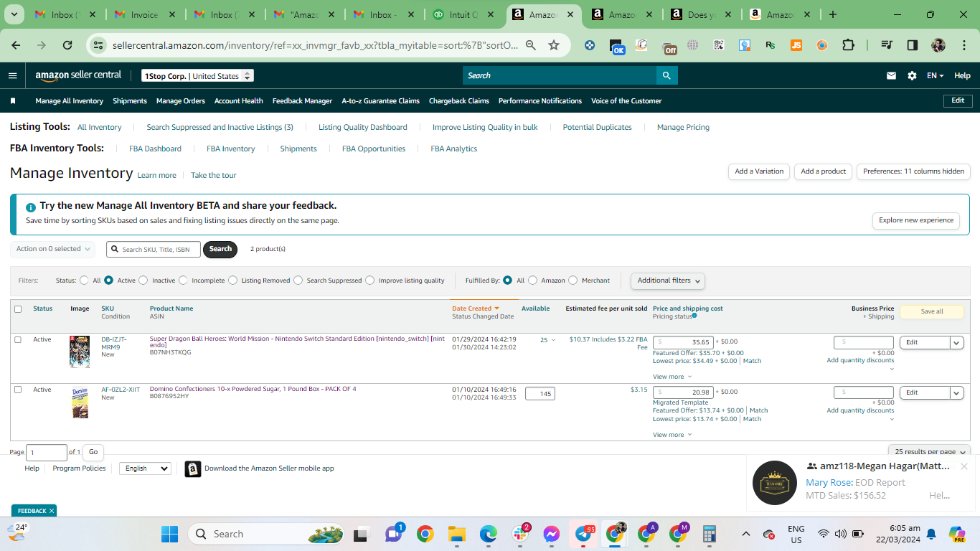Image resolution: width=980 pixels, height=551 pixels.
Task: Select Fulfilled By Merchant radio button
Action: point(573,281)
